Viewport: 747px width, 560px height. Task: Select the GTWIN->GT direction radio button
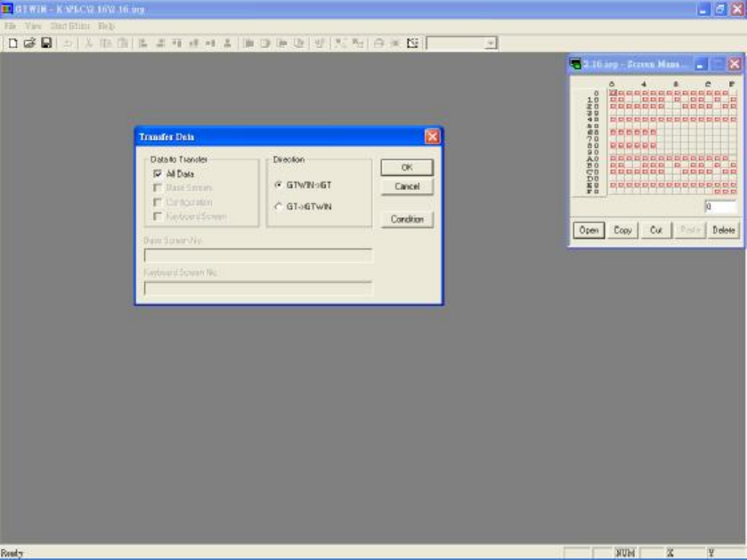pos(279,185)
